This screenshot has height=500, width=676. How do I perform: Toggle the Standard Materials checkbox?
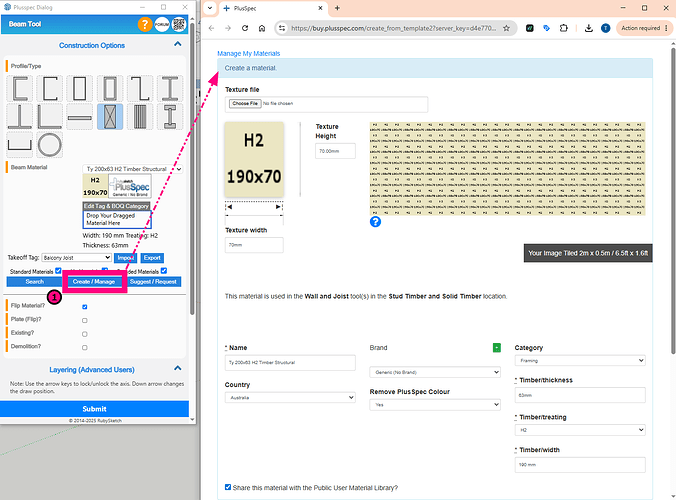(x=58, y=271)
